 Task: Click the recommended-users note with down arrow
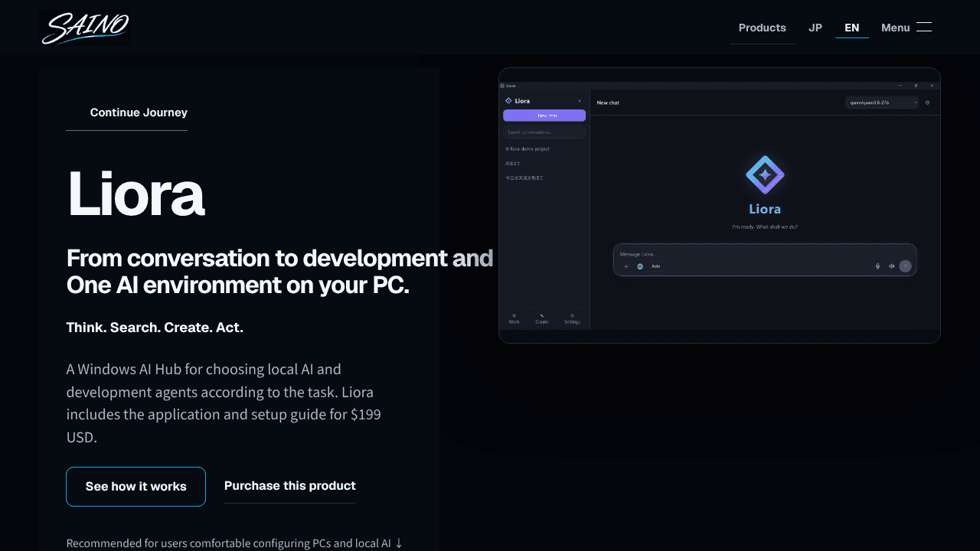coord(234,543)
